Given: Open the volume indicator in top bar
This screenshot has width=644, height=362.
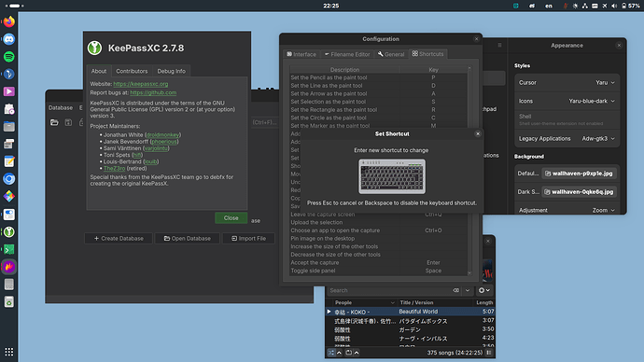Looking at the screenshot, I should pos(614,6).
